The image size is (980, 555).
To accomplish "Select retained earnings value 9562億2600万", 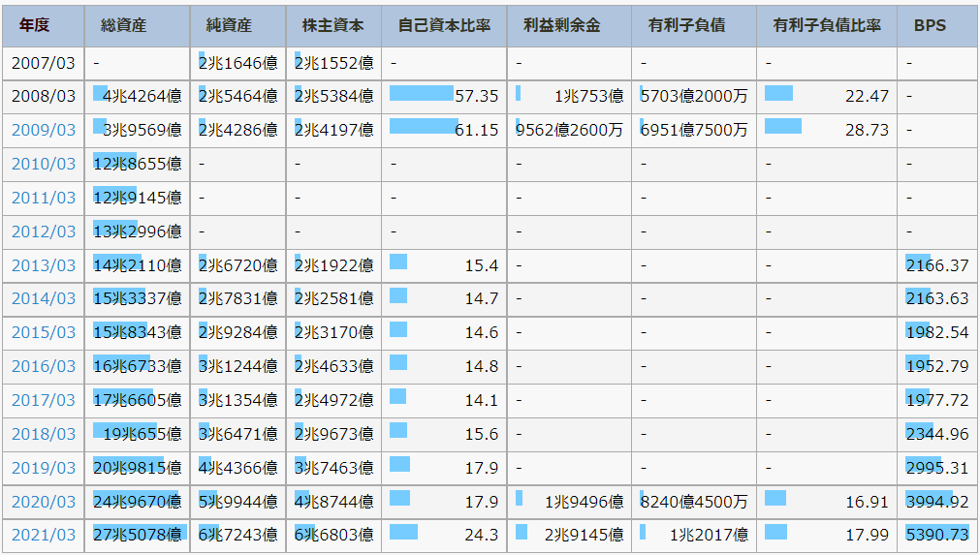I will [569, 130].
